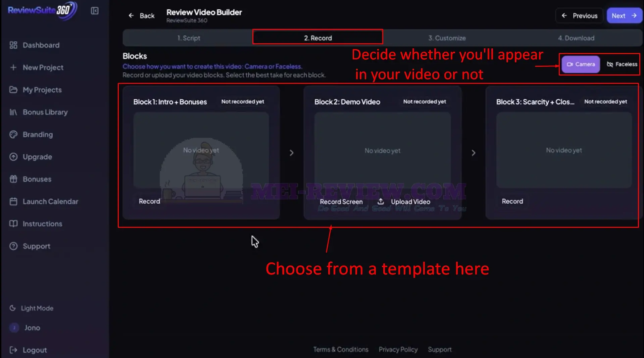Image resolution: width=644 pixels, height=358 pixels.
Task: Open the footer Support link
Action: [x=440, y=349]
